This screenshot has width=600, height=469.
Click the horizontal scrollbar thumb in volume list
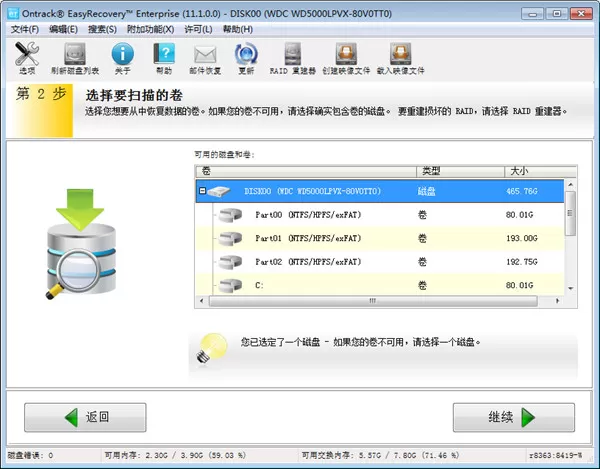(x=373, y=301)
